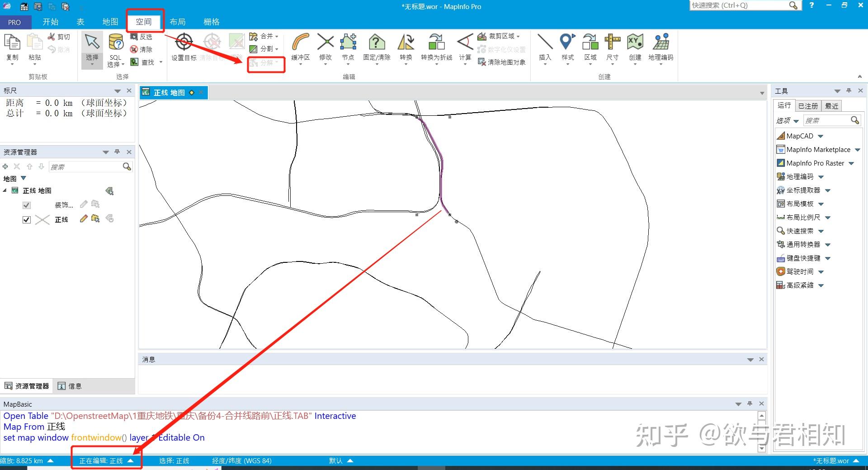Activate the 选择 arrow pointer tool
Screen dimensions: 868x470
pos(92,42)
